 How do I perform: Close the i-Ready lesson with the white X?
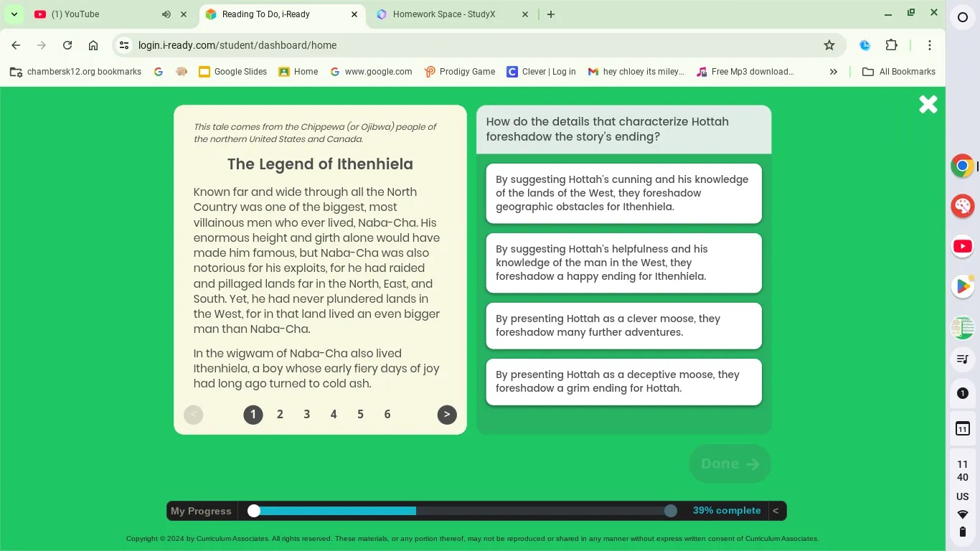(928, 105)
